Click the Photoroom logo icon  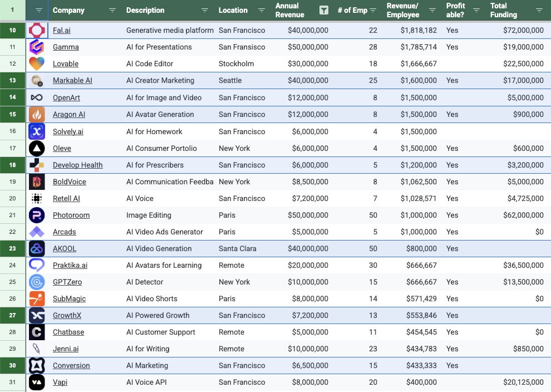point(37,215)
